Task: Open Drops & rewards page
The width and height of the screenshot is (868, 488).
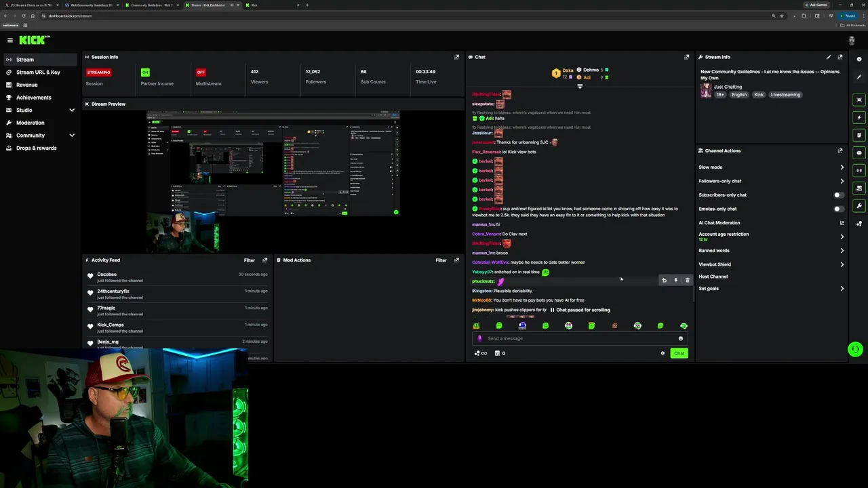Action: point(39,148)
